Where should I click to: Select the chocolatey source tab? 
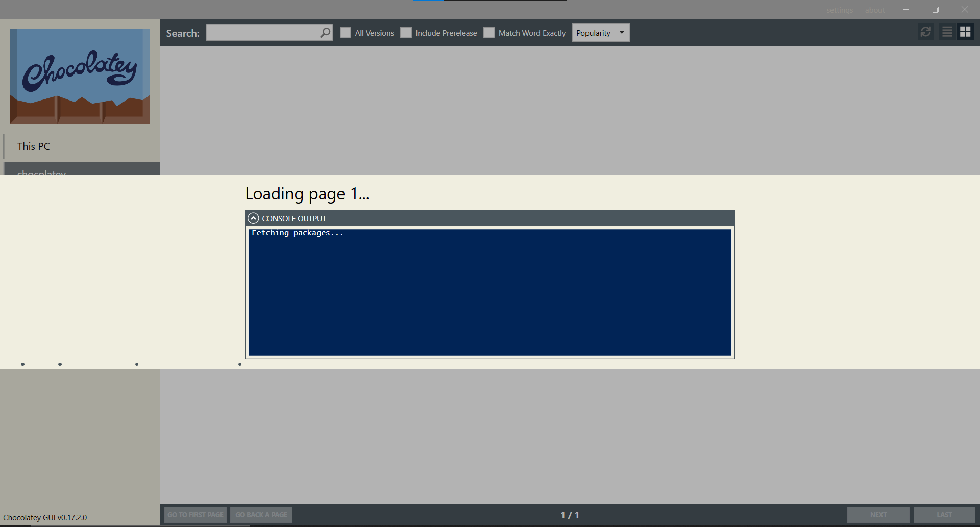pyautogui.click(x=82, y=169)
